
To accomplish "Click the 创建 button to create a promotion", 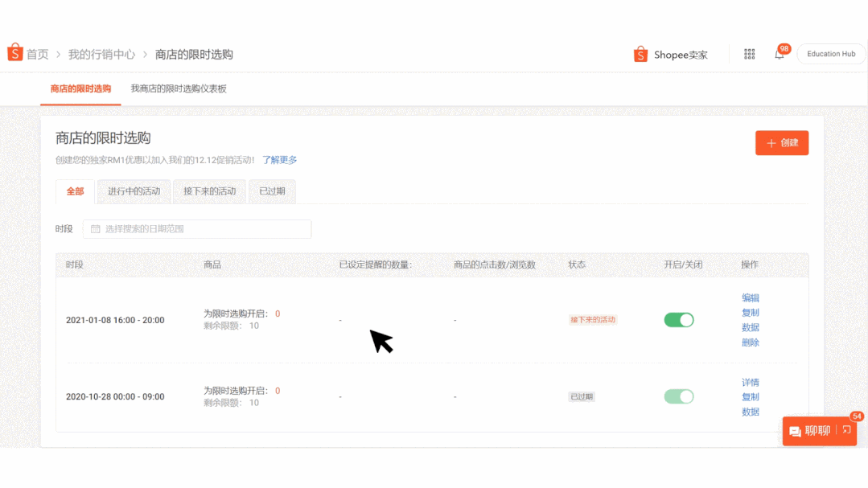I will (781, 142).
